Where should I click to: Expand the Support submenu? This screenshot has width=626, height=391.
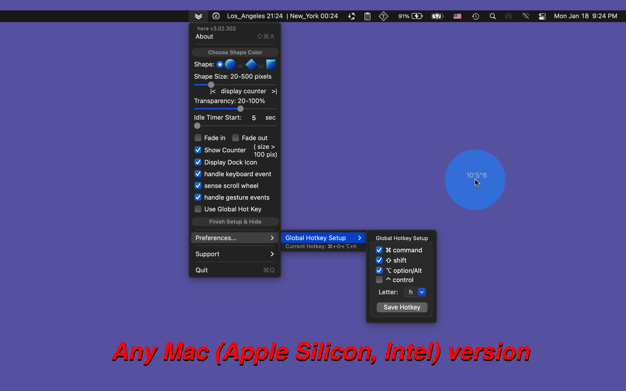click(x=235, y=254)
